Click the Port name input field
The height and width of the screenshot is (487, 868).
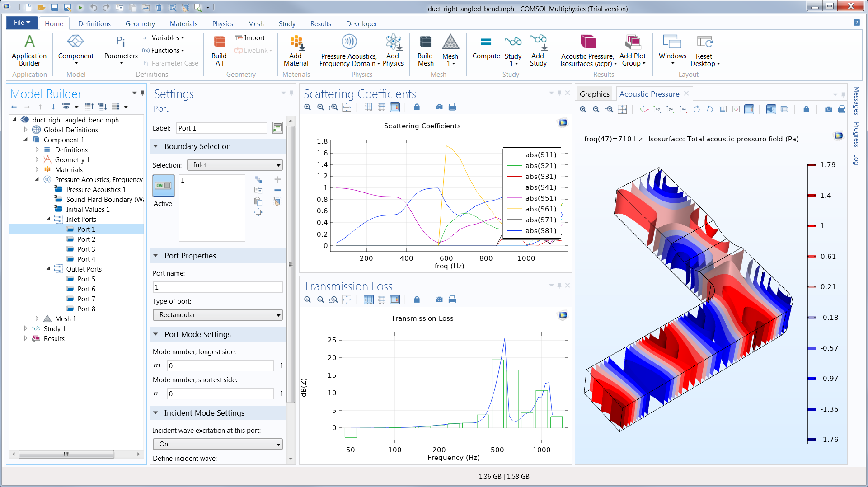217,287
